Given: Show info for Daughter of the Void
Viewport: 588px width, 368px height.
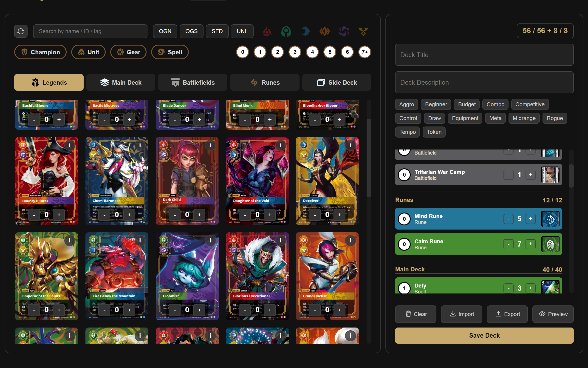Looking at the screenshot, I should click(280, 145).
